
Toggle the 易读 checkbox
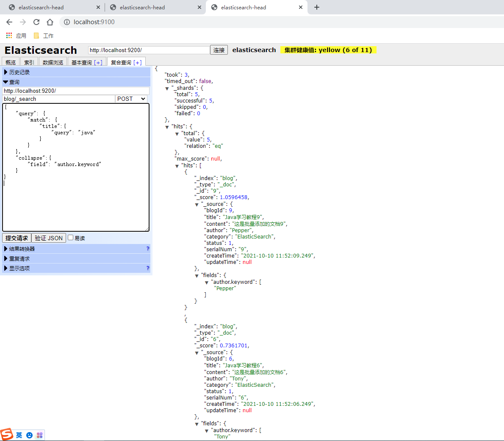point(70,238)
